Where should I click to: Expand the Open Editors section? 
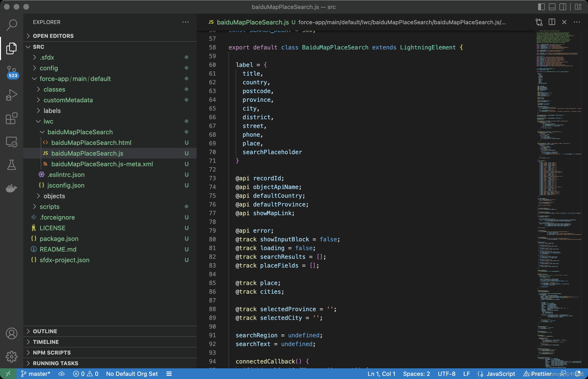point(110,36)
